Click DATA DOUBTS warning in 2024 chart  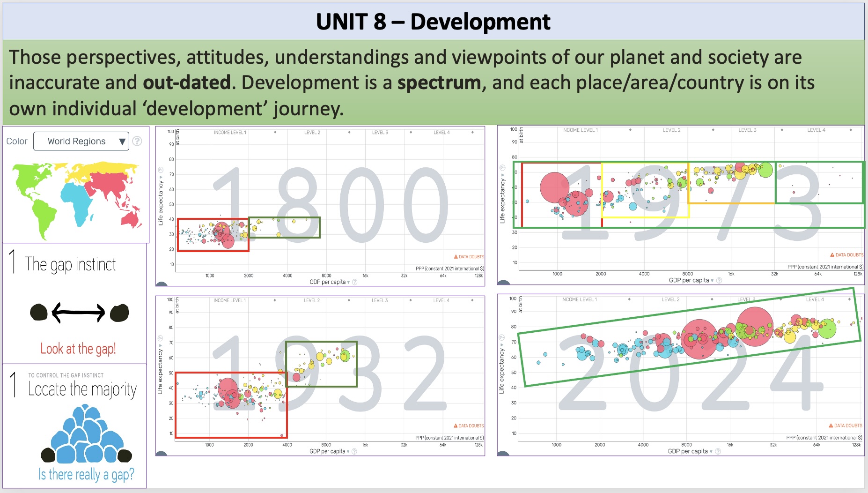846,426
